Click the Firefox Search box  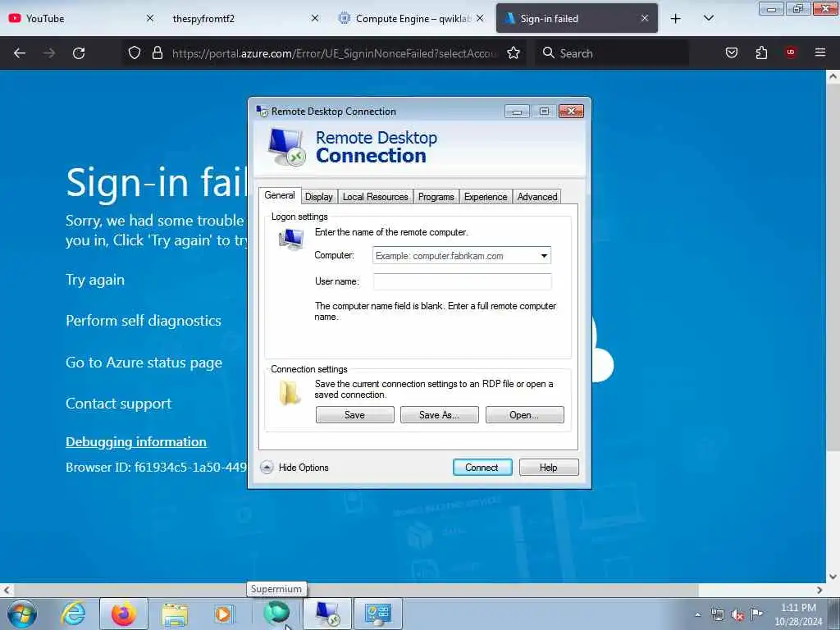point(611,53)
